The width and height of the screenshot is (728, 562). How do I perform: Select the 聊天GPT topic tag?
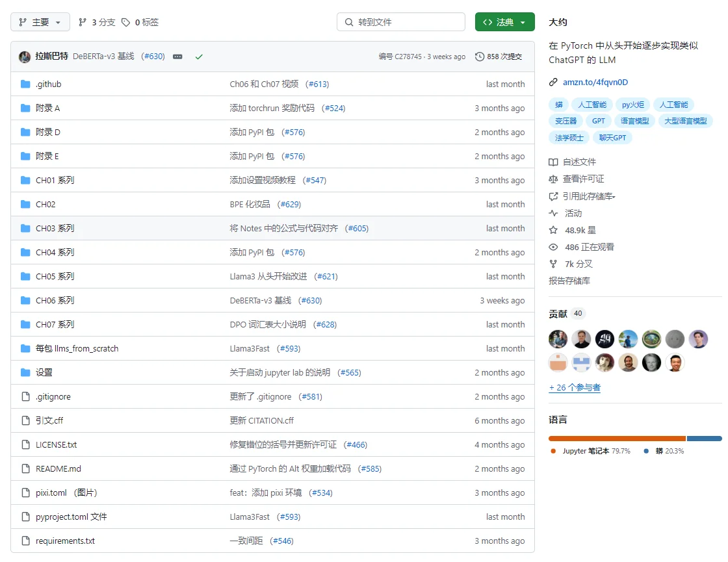pos(612,138)
